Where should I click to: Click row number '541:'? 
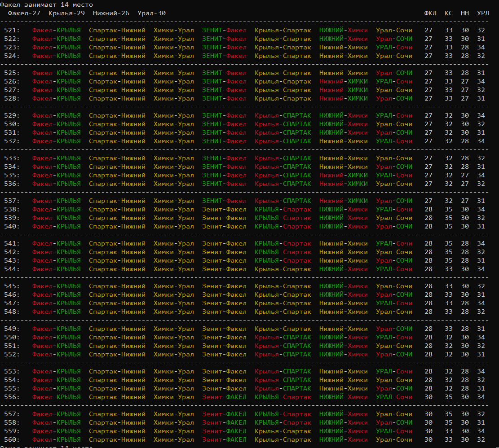point(12,244)
